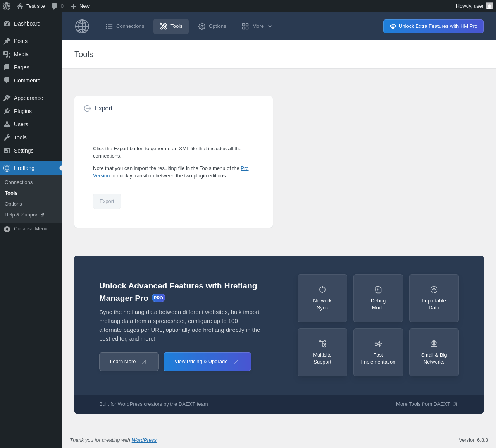Image resolution: width=496 pixels, height=448 pixels.
Task: Click the Appearance paintbrush icon
Action: coord(7,98)
